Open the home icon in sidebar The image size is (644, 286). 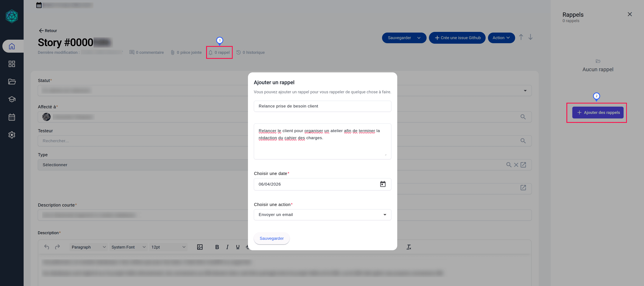click(12, 46)
